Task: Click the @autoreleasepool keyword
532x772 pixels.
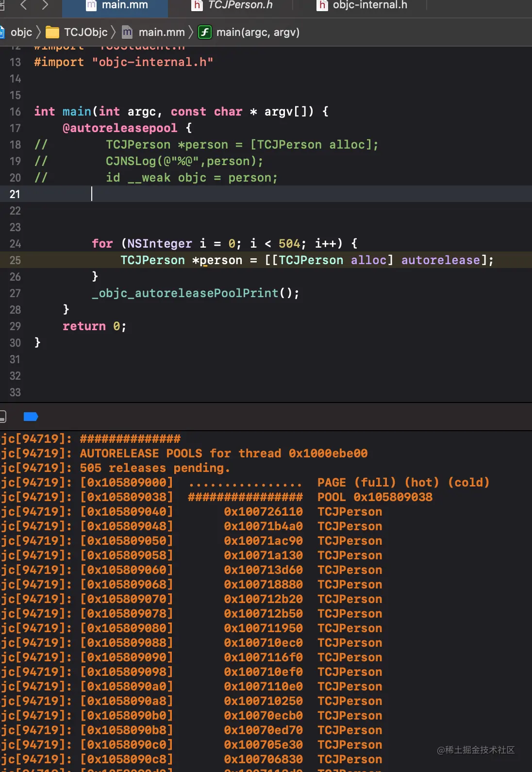Action: (120, 128)
